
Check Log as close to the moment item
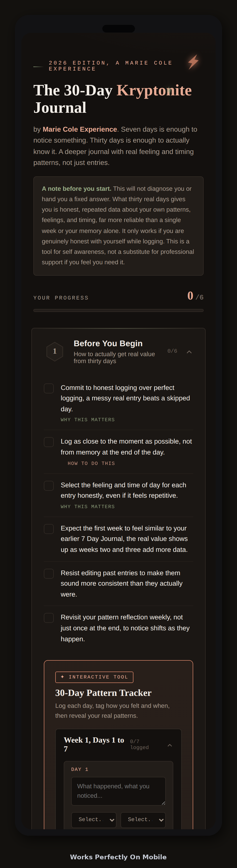tap(49, 442)
